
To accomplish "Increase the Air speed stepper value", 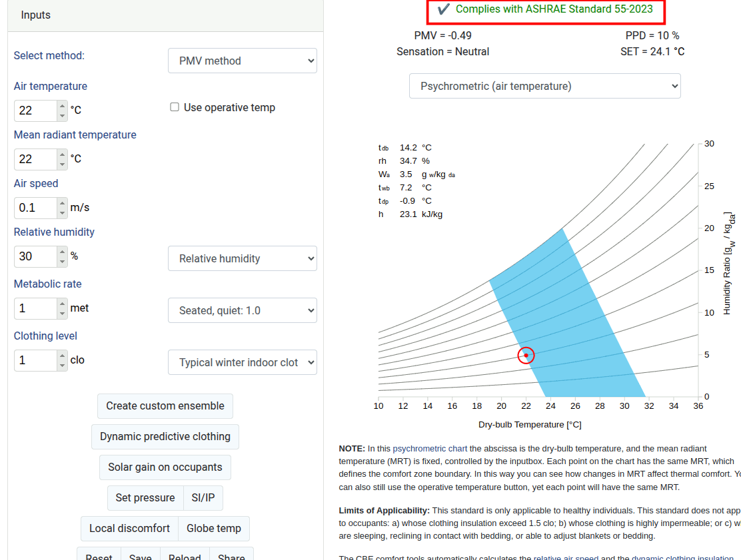I will (x=62, y=203).
